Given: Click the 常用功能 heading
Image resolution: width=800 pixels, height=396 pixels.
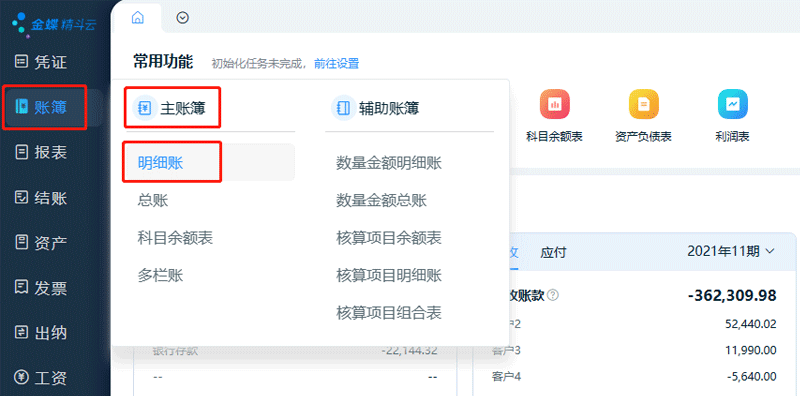Looking at the screenshot, I should pos(163,62).
